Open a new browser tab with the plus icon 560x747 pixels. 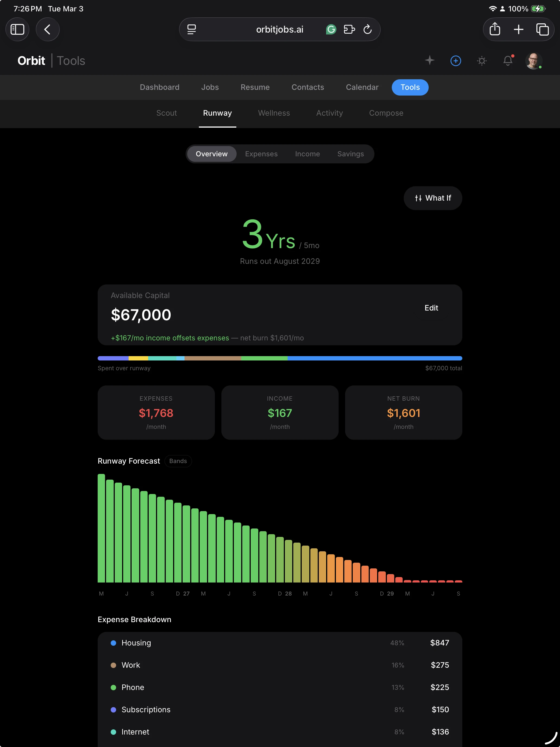(518, 29)
